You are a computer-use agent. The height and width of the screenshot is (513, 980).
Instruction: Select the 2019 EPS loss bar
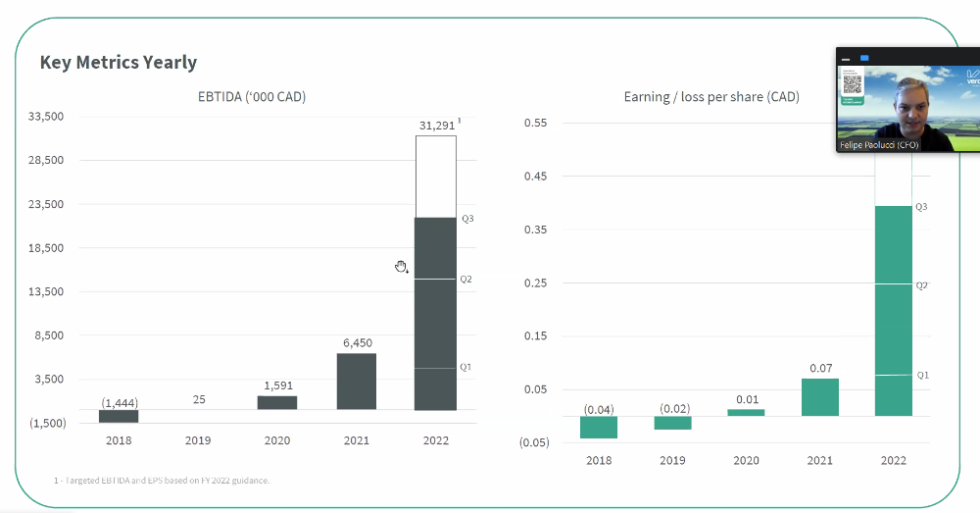(x=672, y=423)
